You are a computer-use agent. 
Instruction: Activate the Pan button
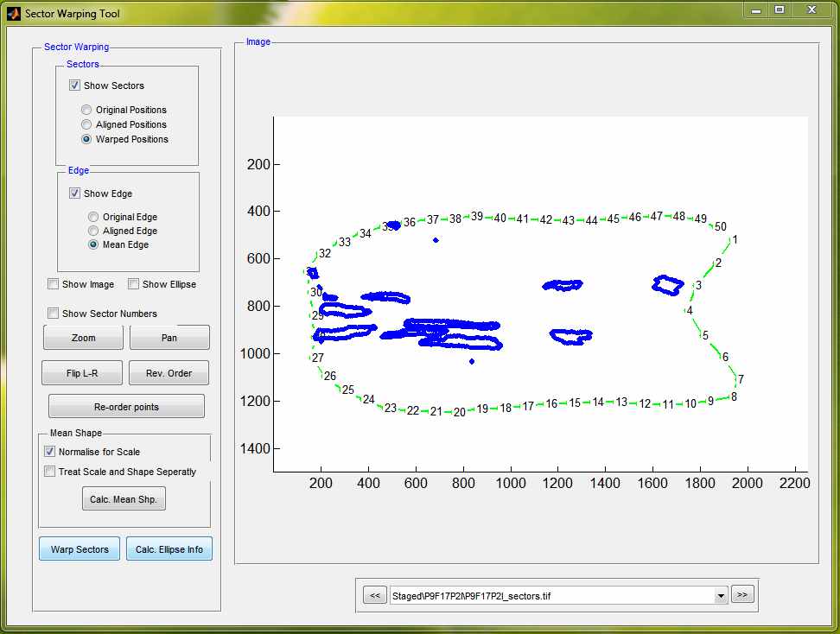point(169,338)
